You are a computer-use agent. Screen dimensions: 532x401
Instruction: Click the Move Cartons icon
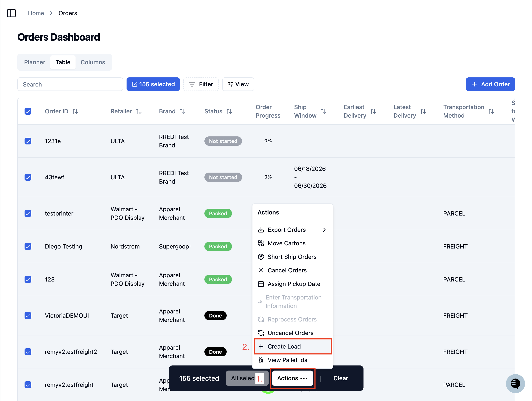(x=261, y=243)
